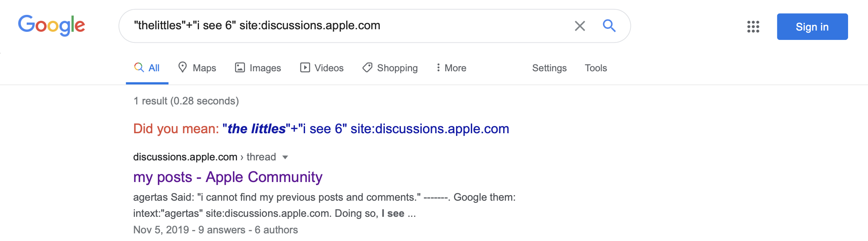This screenshot has width=868, height=241.
Task: Switch to the Images tab
Action: [x=265, y=68]
